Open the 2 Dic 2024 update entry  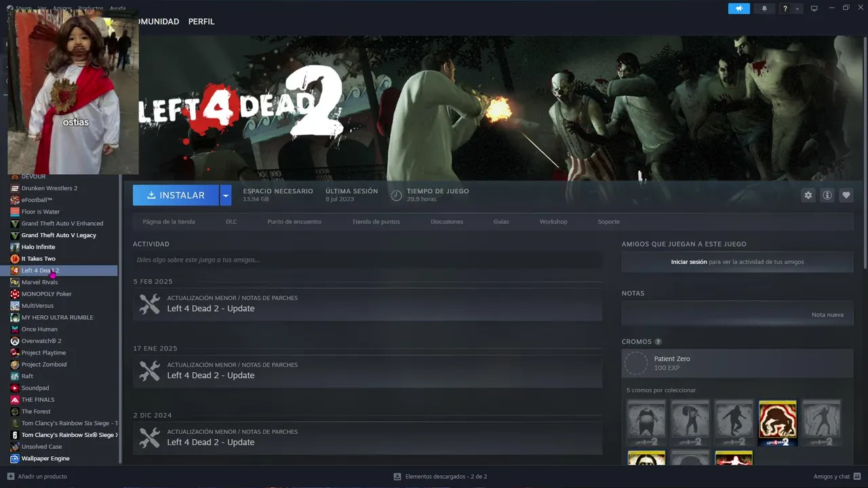pos(368,438)
